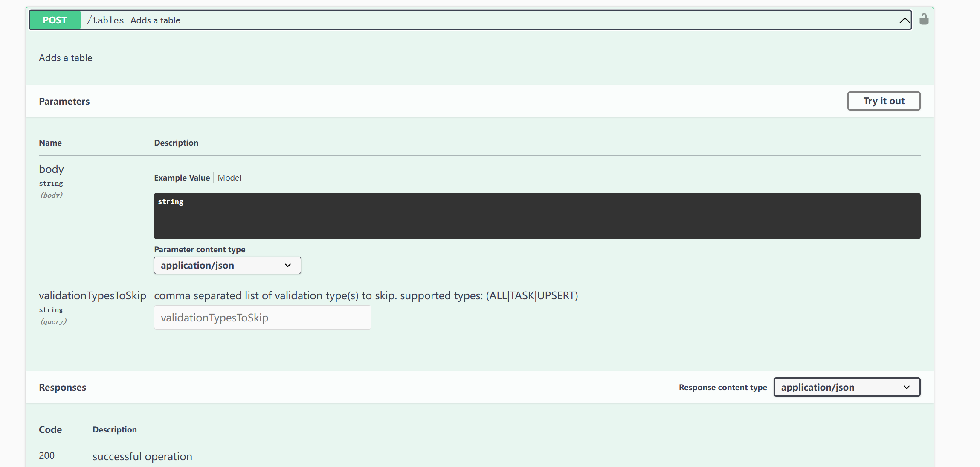The image size is (980, 467).
Task: Open the Response content type dropdown
Action: click(847, 387)
